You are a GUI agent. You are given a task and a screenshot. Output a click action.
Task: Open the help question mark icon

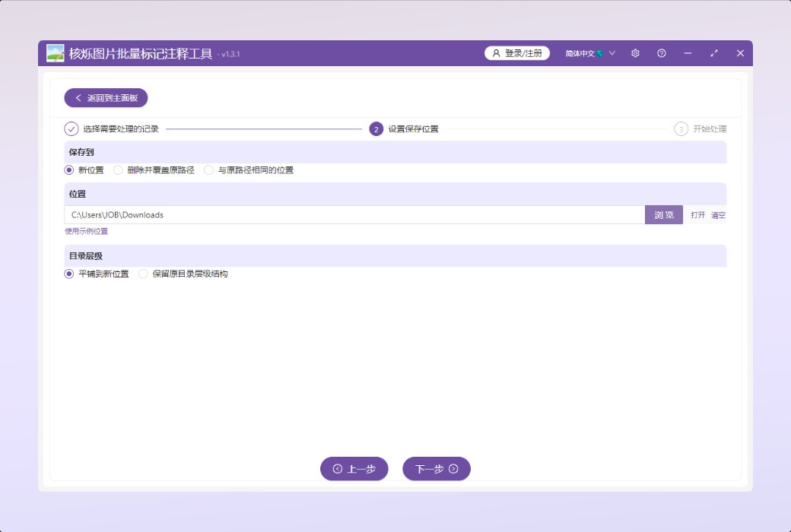[662, 53]
